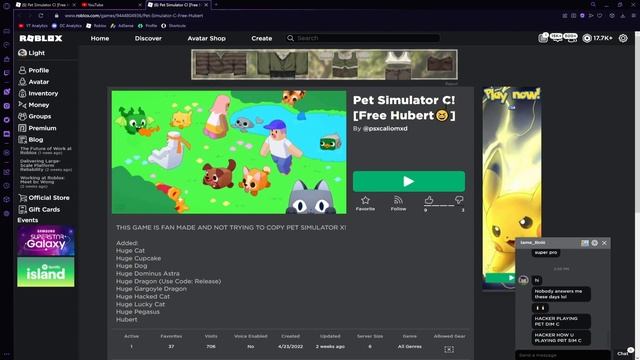Screen dimensions: 640x360
Task: Reload the page with the refresh icon
Action: point(41,16)
